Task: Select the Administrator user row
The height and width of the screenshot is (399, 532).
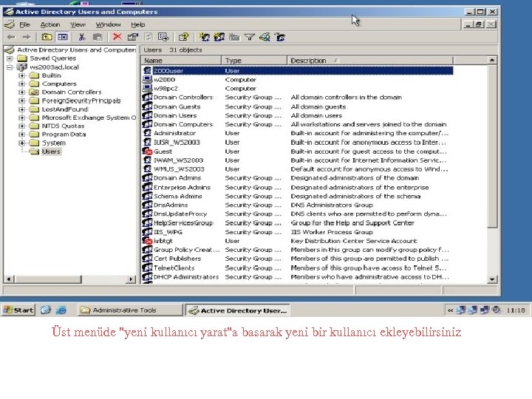Action: pyautogui.click(x=297, y=133)
